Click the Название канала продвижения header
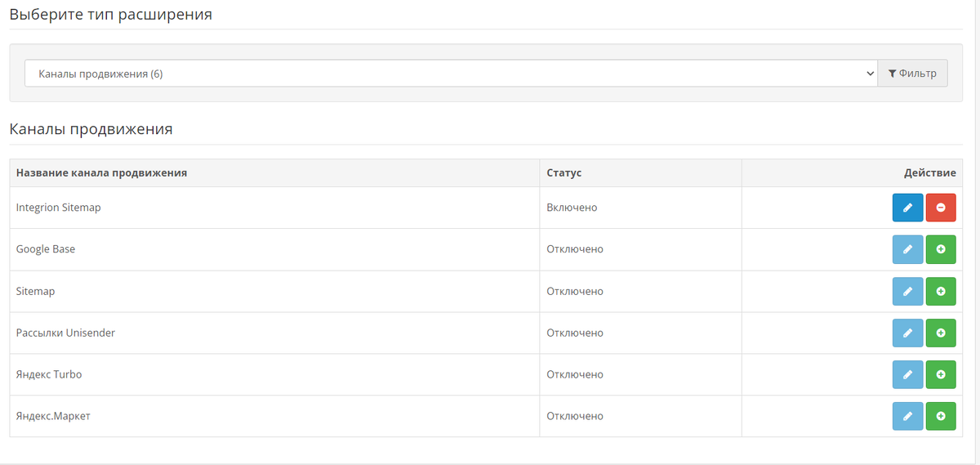The height and width of the screenshot is (465, 980). (x=102, y=173)
